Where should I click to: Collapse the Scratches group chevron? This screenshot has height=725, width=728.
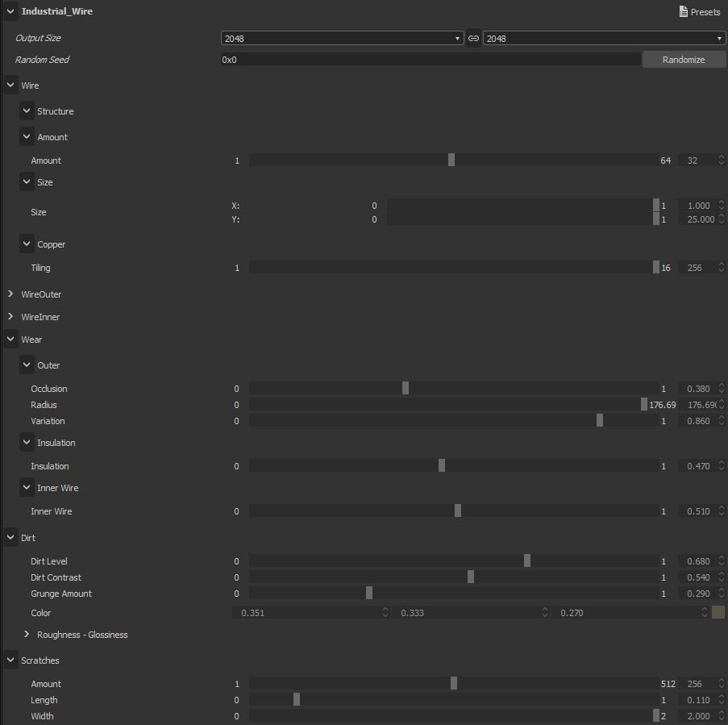click(x=10, y=660)
